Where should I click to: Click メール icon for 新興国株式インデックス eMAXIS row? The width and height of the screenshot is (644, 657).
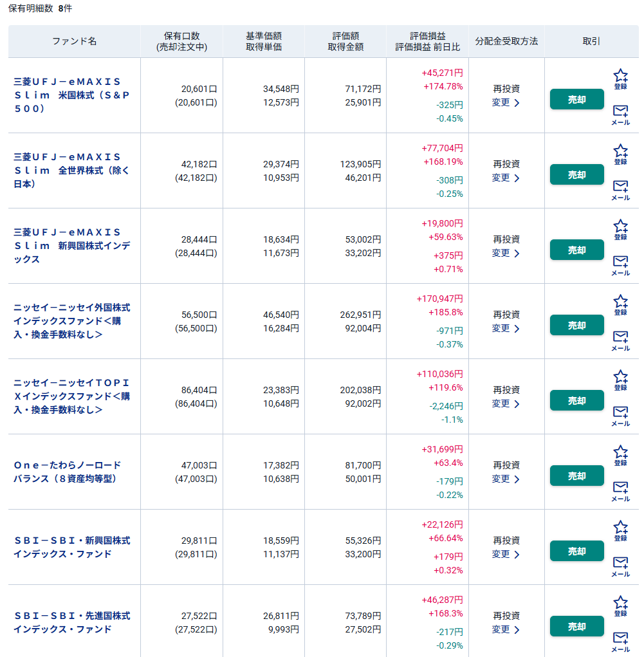[621, 265]
